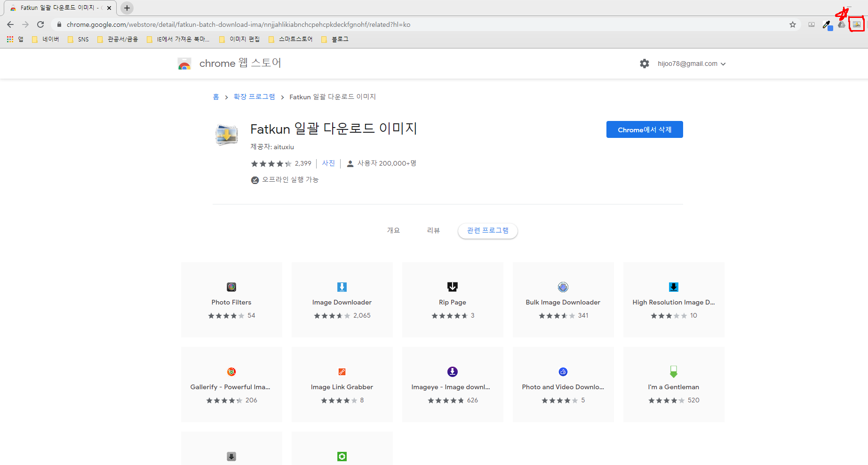The height and width of the screenshot is (465, 868).
Task: Open the 네이버 bookmark folder
Action: pyautogui.click(x=46, y=39)
